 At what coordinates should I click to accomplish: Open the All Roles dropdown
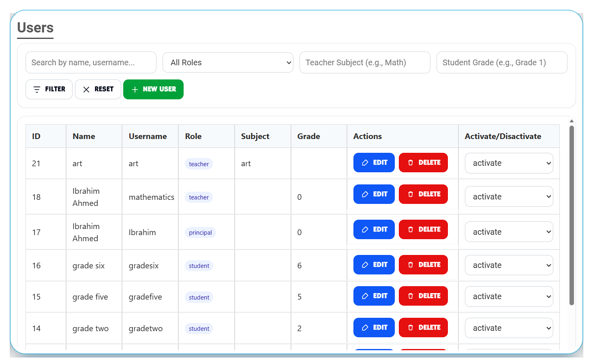pyautogui.click(x=228, y=62)
